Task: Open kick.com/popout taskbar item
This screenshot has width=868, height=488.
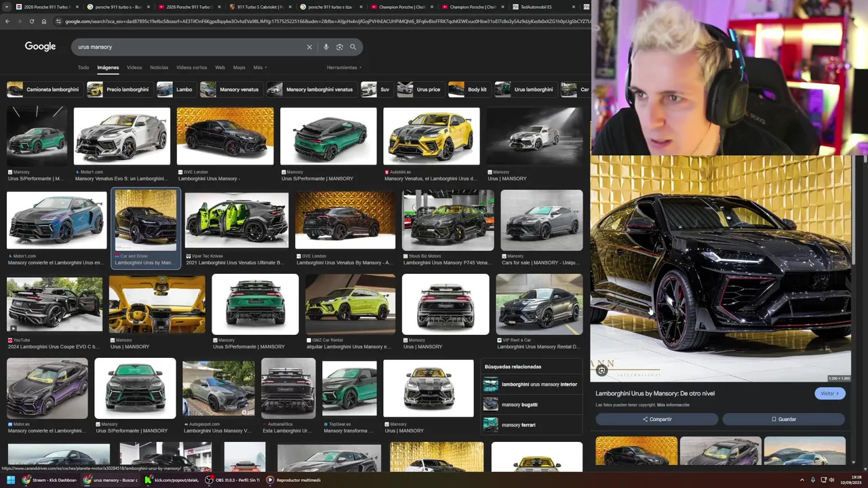Action: tap(172, 480)
